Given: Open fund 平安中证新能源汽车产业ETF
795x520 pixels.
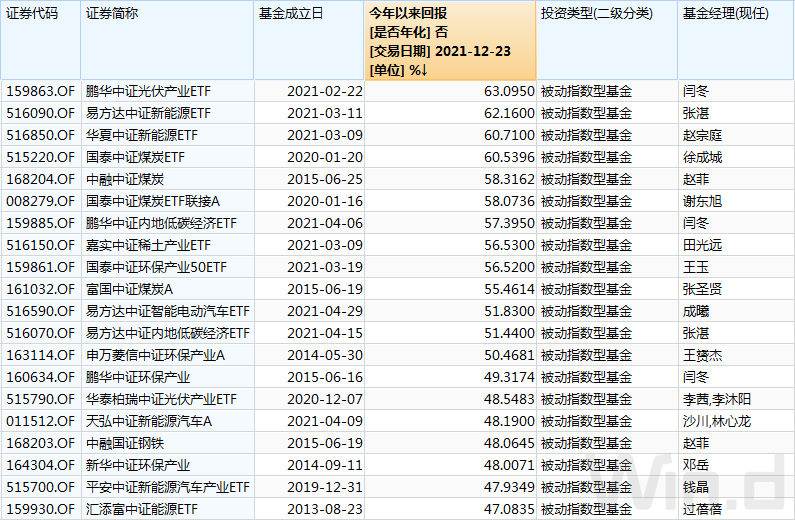Looking at the screenshot, I should click(x=168, y=487).
